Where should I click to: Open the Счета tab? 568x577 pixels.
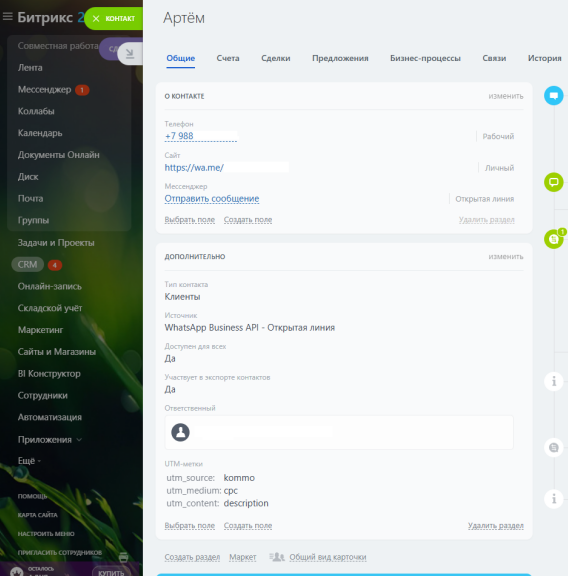pos(228,58)
